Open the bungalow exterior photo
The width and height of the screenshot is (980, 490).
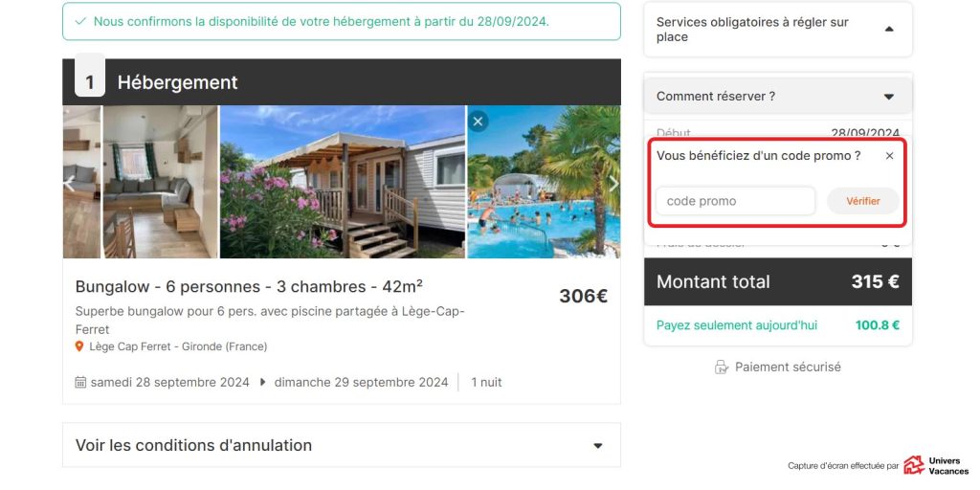pos(343,182)
